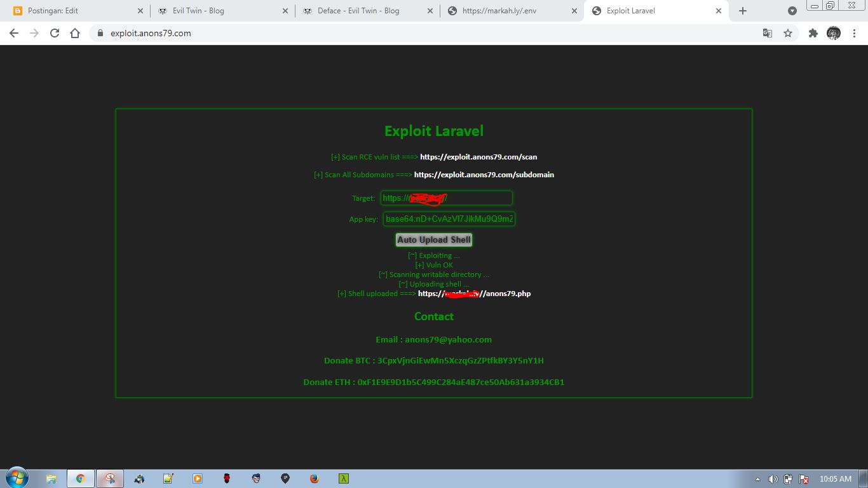The image size is (868, 488).
Task: Click into the Target input field
Action: (x=447, y=198)
